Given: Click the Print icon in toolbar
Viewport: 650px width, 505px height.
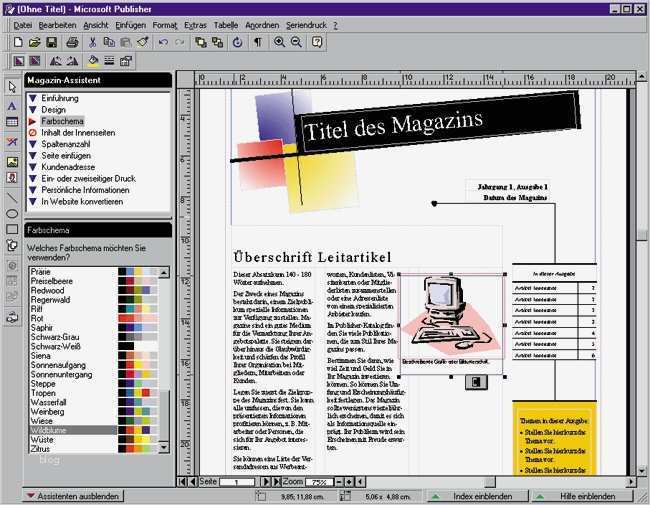Looking at the screenshot, I should point(72,42).
